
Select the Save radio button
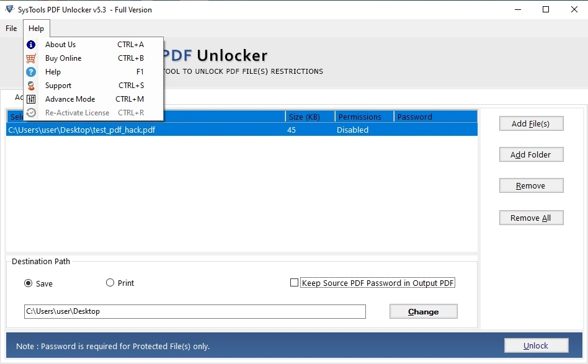click(28, 283)
